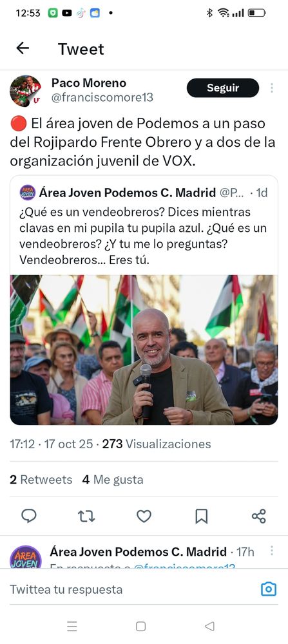Open the three-dot menu on Área Joven reply
Image resolution: width=288 pixels, height=644 pixels.
(271, 551)
